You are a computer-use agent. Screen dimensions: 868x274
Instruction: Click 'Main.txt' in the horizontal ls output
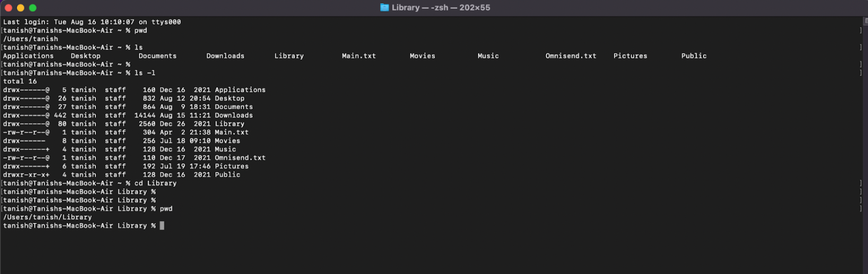click(359, 56)
